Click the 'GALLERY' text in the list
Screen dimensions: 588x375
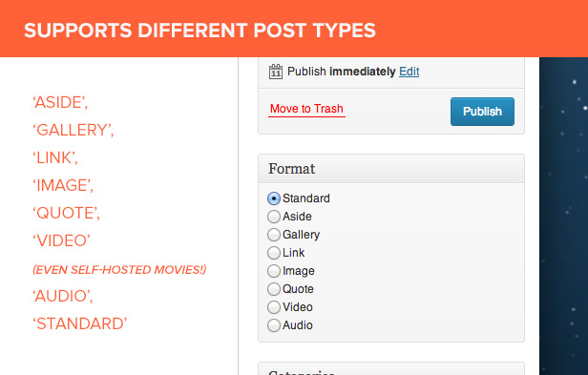coord(73,130)
